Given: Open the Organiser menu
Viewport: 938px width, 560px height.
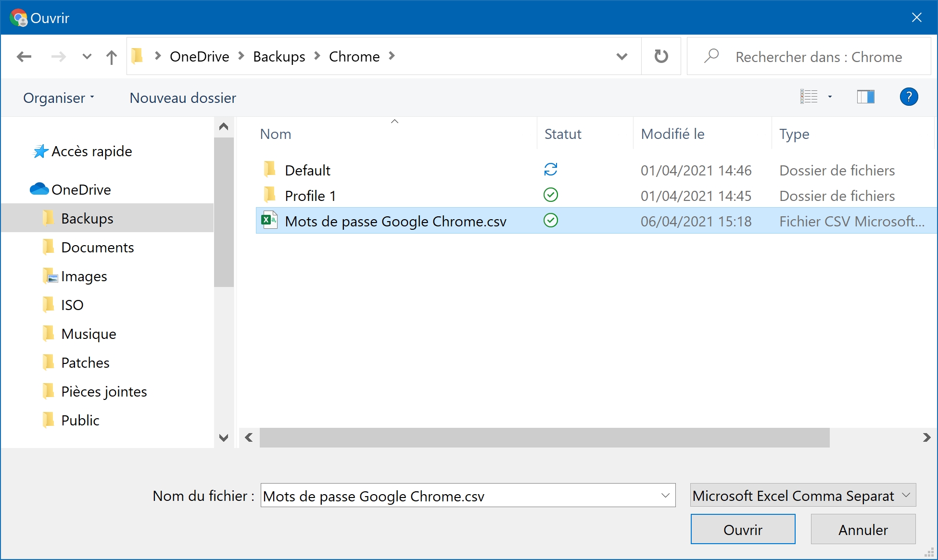Looking at the screenshot, I should [x=59, y=98].
